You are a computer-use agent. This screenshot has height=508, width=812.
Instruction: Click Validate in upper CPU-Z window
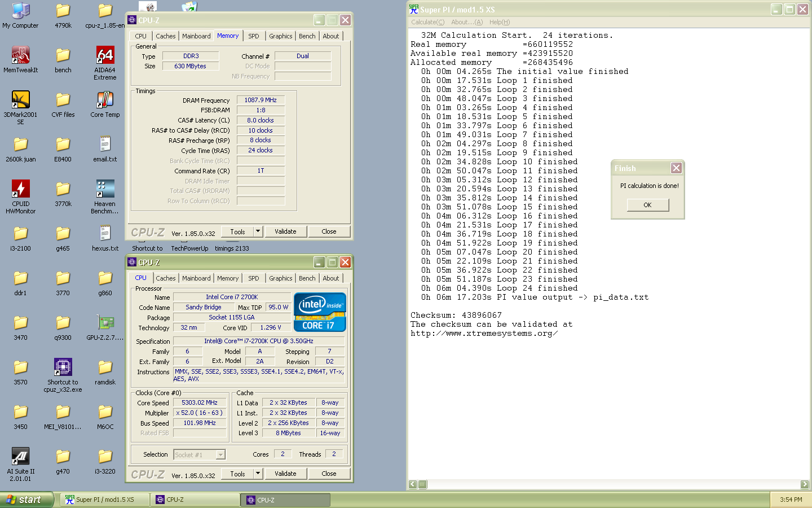coord(285,231)
